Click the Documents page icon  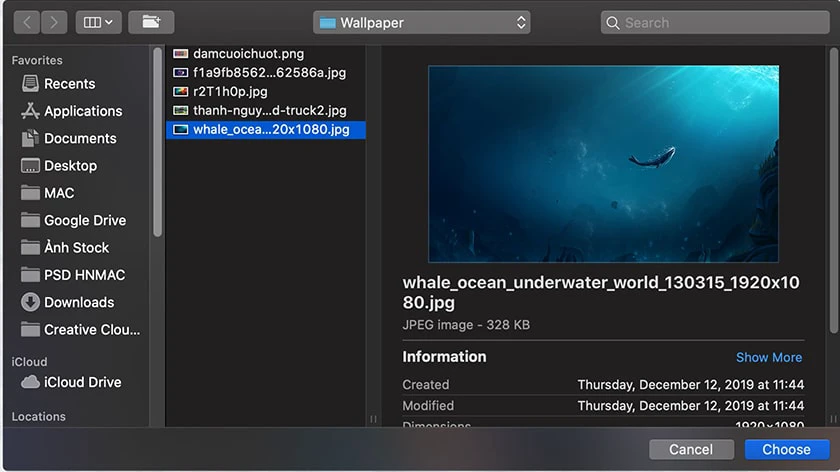[x=30, y=138]
